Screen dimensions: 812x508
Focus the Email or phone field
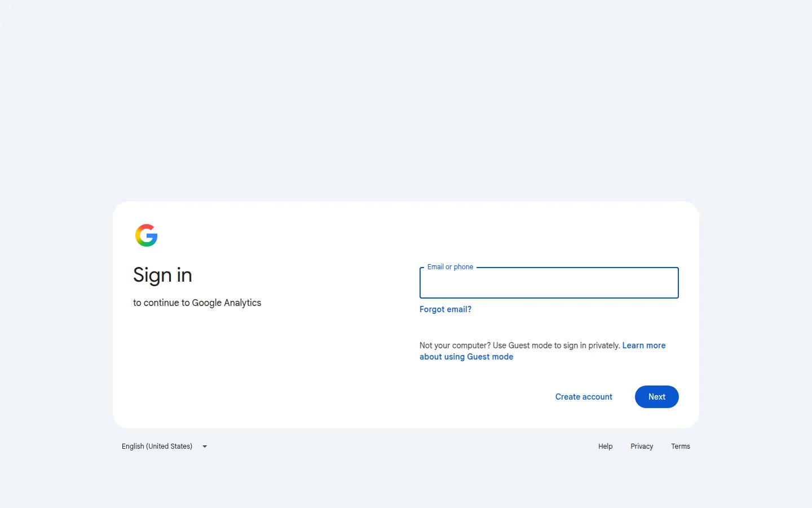tap(549, 283)
